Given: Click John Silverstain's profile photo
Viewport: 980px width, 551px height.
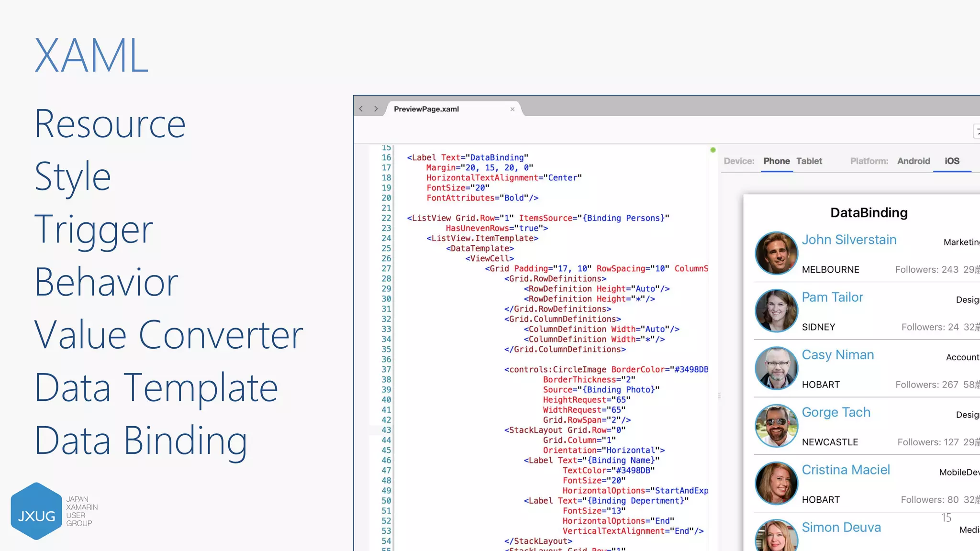Looking at the screenshot, I should [x=776, y=253].
